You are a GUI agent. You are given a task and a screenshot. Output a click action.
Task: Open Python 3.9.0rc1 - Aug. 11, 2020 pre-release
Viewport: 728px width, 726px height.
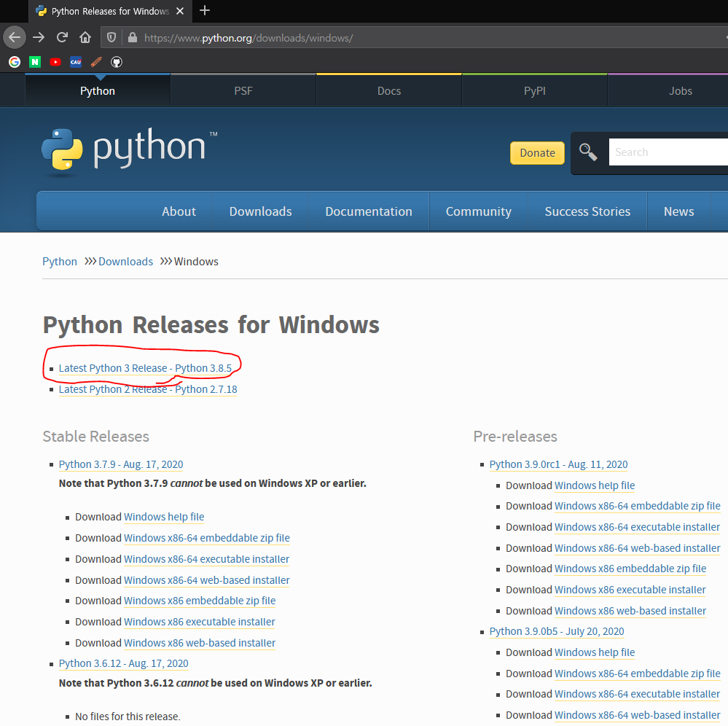[558, 464]
